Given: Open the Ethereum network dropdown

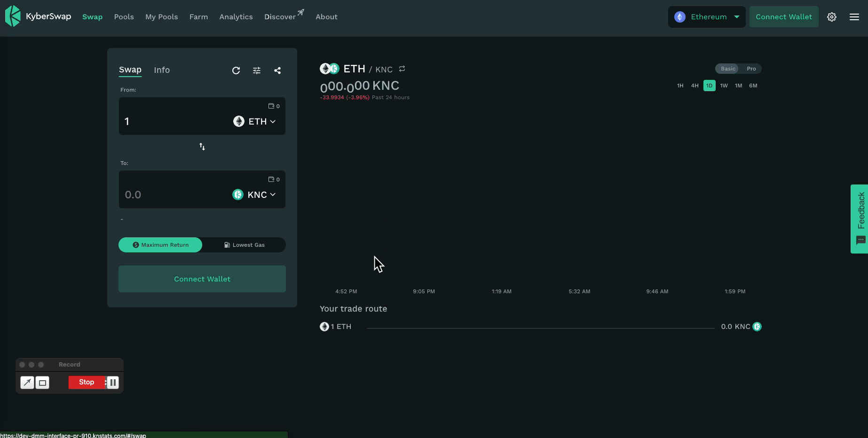Looking at the screenshot, I should [707, 17].
